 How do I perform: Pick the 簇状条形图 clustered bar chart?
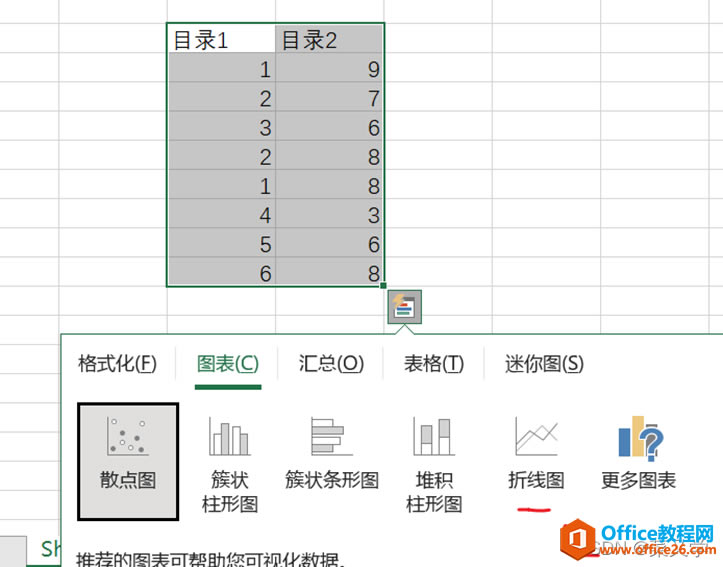click(x=332, y=454)
